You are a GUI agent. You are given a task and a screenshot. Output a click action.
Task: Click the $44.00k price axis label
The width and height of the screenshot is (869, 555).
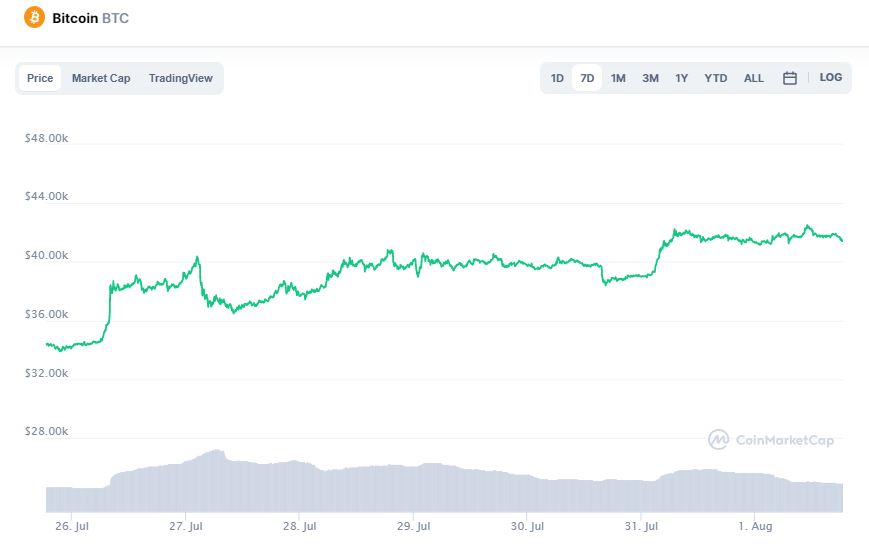pyautogui.click(x=46, y=197)
